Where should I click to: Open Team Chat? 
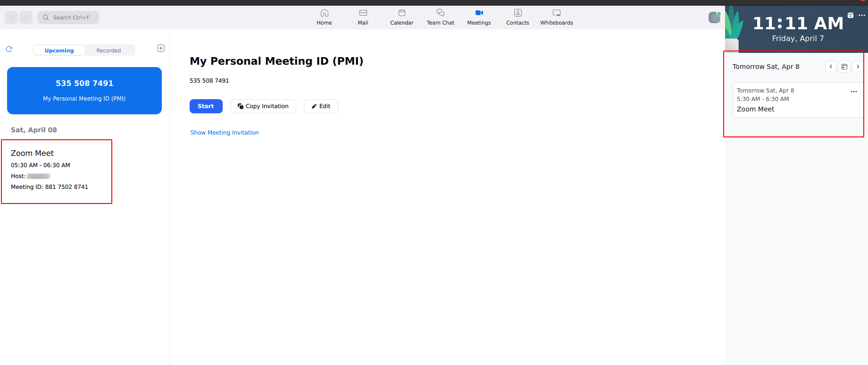[x=441, y=17]
